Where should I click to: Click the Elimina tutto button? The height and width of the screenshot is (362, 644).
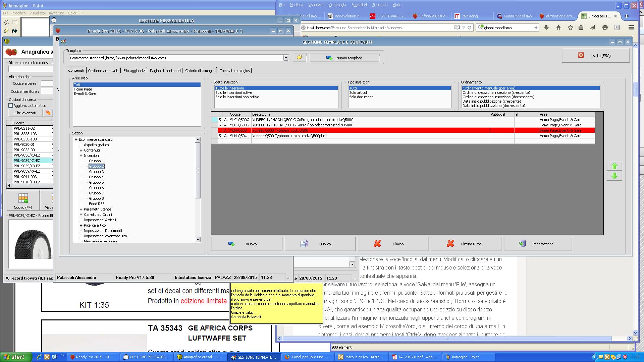pyautogui.click(x=466, y=244)
